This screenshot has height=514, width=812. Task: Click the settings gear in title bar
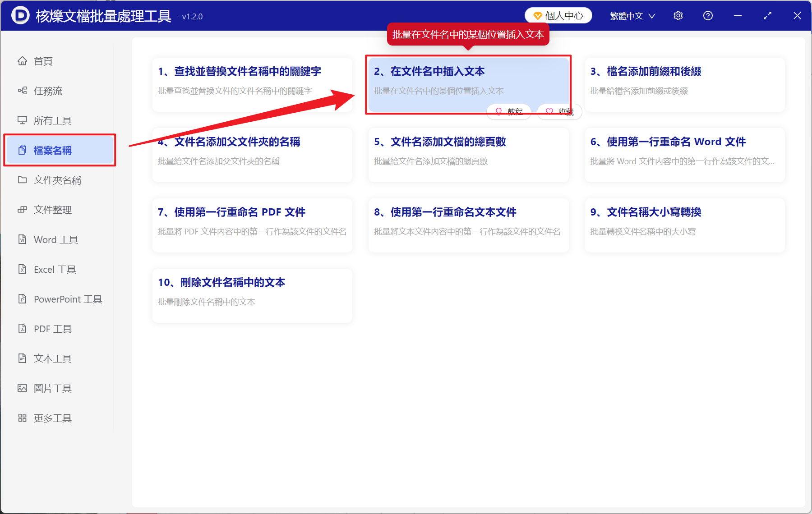pyautogui.click(x=678, y=15)
